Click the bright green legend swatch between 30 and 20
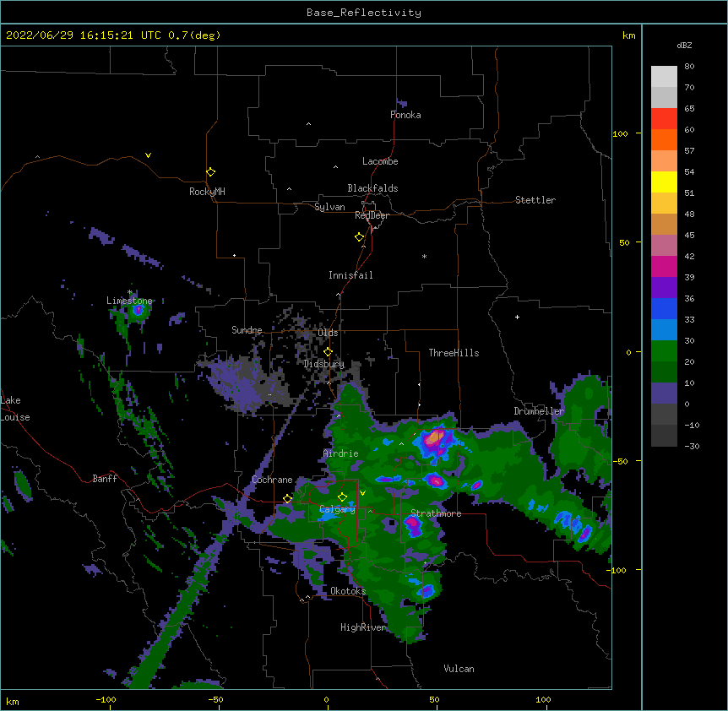Screen dimensions: 728x711 click(x=664, y=351)
